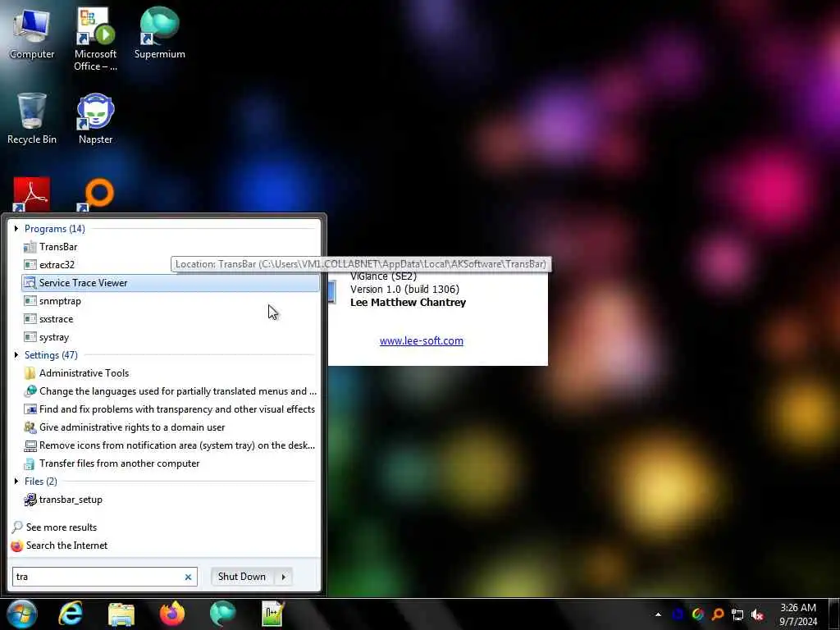The height and width of the screenshot is (630, 840).
Task: Select 'Give administrative rights to a domain user'
Action: (171, 427)
